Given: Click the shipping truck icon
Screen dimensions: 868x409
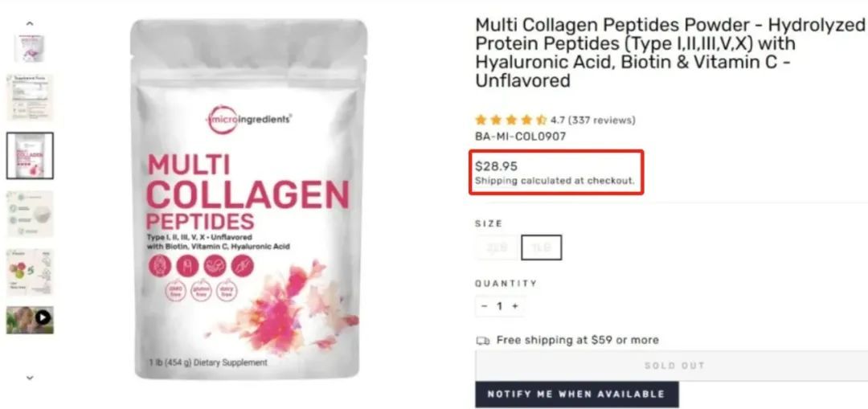Looking at the screenshot, I should point(483,341).
